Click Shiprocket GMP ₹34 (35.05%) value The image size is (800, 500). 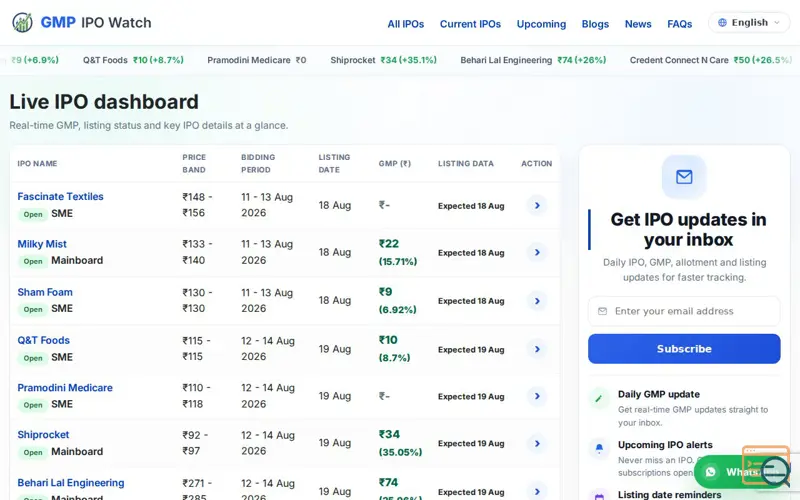(x=400, y=443)
